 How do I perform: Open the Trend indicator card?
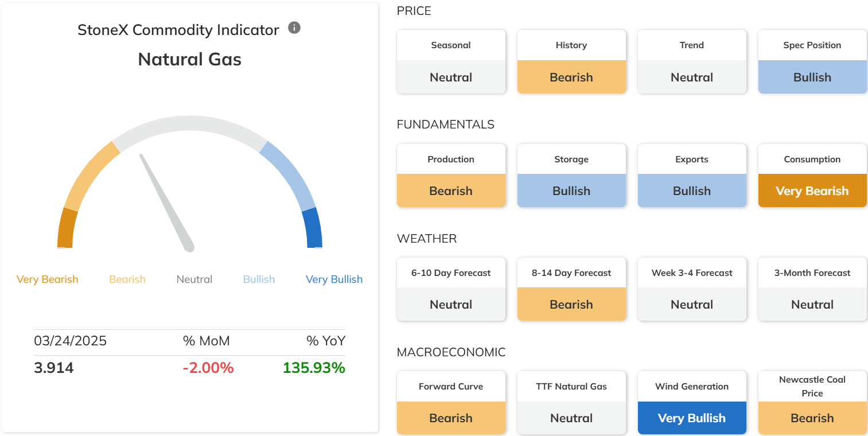[692, 61]
